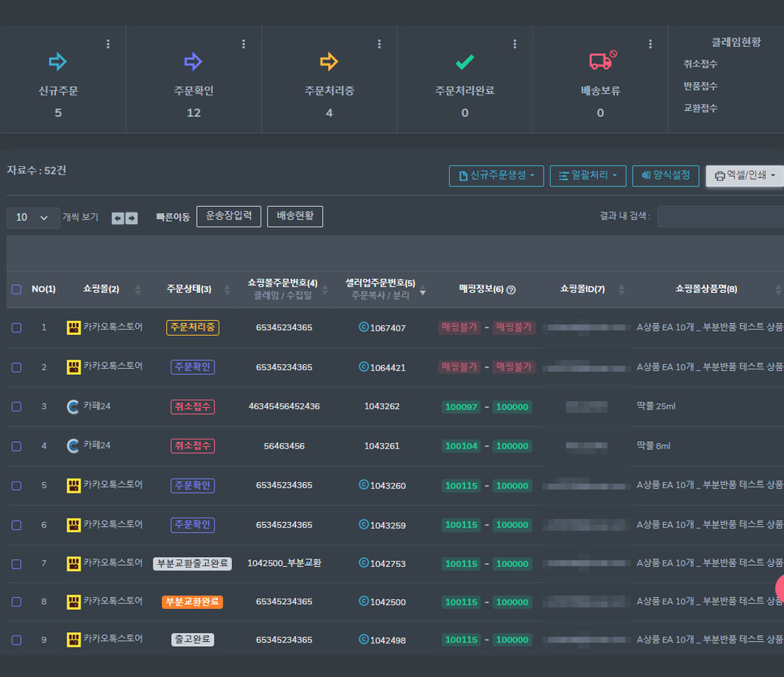This screenshot has width=784, height=677.
Task: Select 반품접수 in the 클레임현황 panel
Action: point(701,86)
